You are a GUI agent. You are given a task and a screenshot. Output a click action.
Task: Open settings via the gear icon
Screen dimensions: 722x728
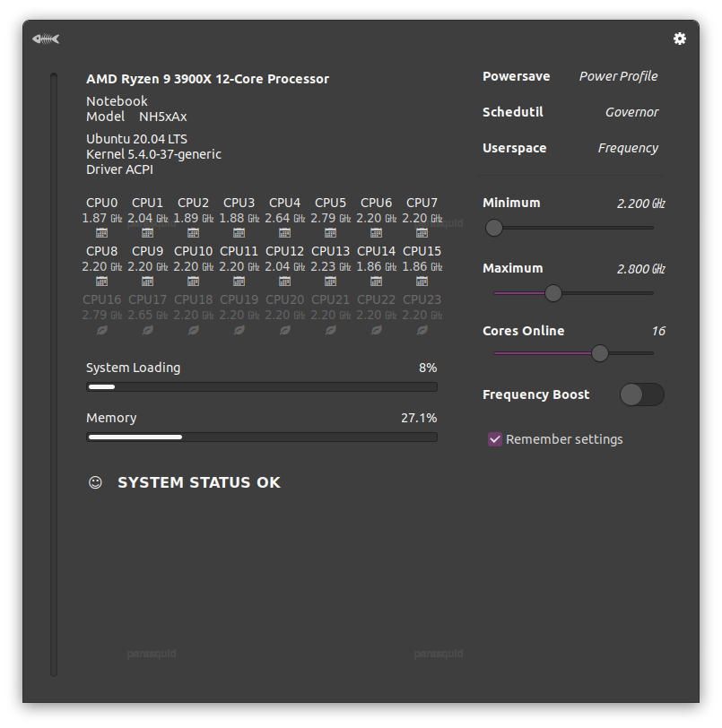coord(679,39)
